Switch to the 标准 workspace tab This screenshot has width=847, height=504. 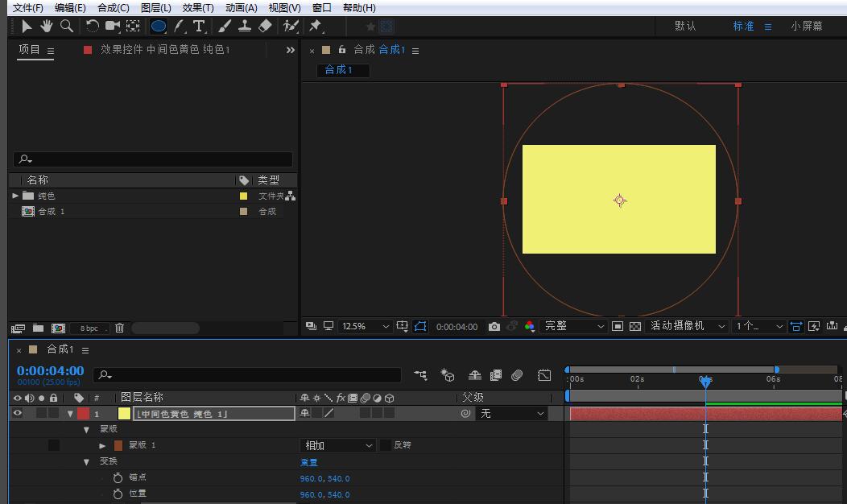743,27
